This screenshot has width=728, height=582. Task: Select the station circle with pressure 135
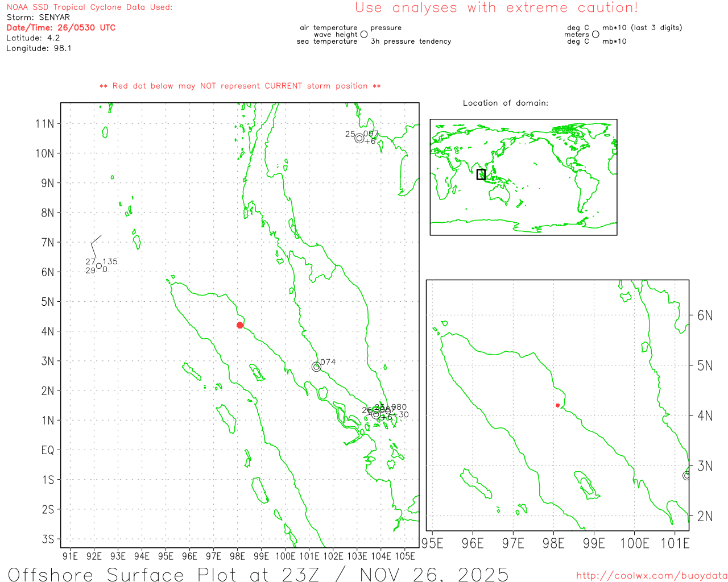(x=99, y=266)
